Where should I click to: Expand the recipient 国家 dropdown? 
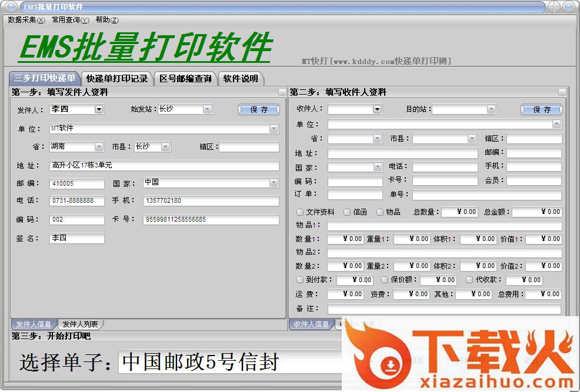coord(377,167)
